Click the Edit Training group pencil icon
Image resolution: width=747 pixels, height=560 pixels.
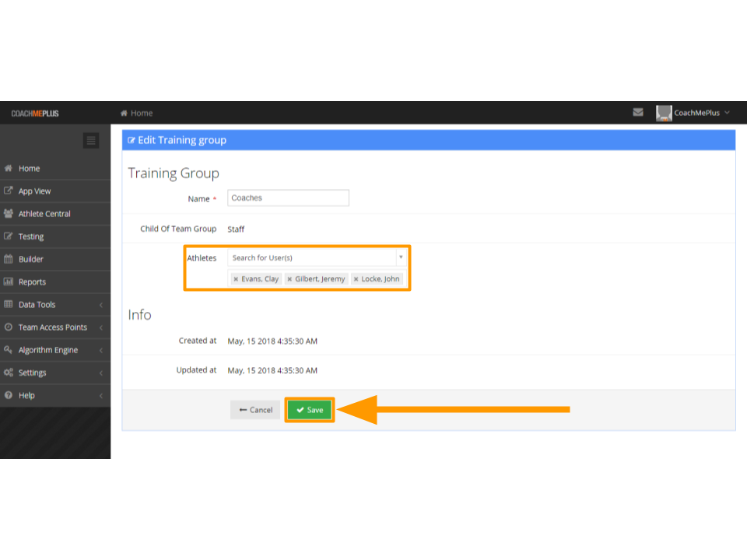pos(132,141)
